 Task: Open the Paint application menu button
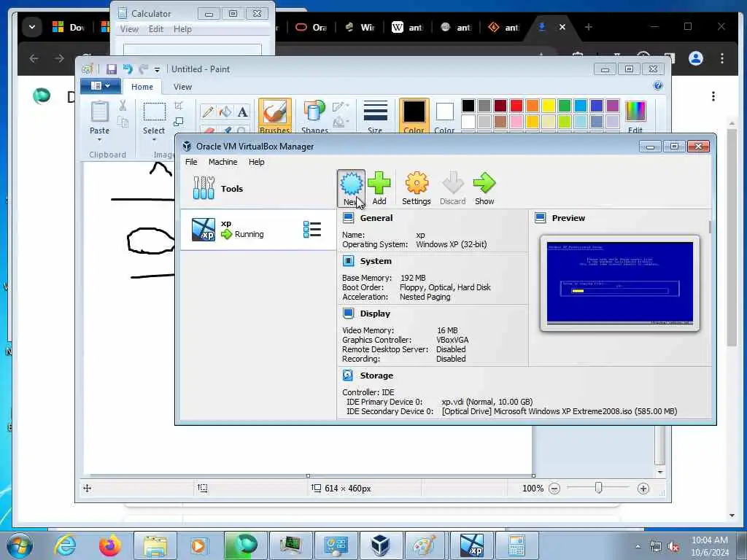pyautogui.click(x=100, y=86)
